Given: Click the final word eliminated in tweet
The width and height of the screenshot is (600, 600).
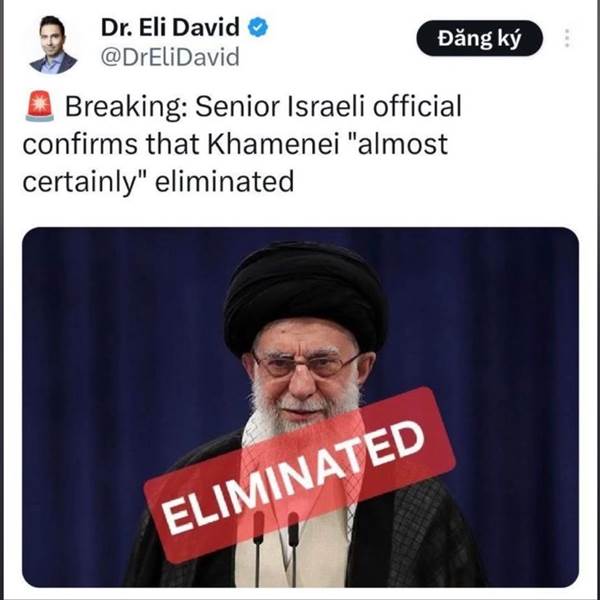Looking at the screenshot, I should click(x=225, y=181).
